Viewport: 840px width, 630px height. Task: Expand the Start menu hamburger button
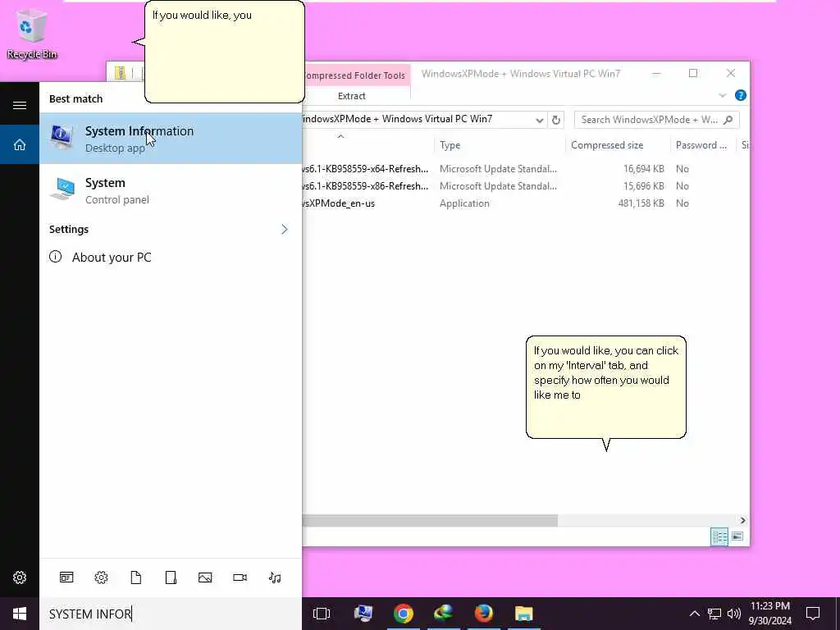point(20,105)
